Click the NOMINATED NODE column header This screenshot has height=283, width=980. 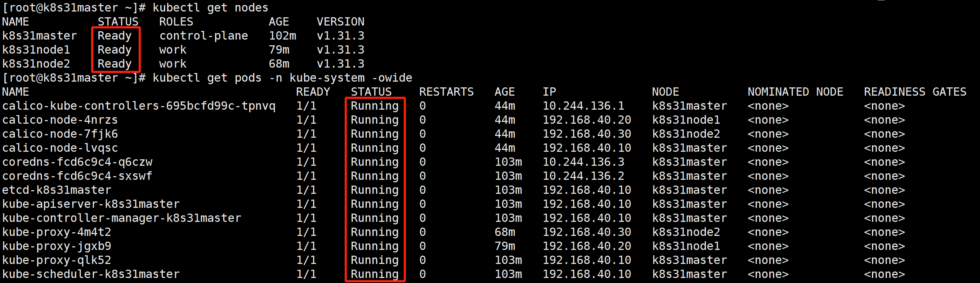pos(796,92)
